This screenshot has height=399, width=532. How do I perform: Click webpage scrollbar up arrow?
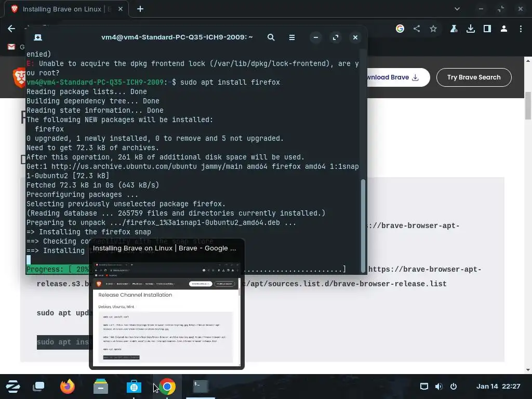click(528, 61)
